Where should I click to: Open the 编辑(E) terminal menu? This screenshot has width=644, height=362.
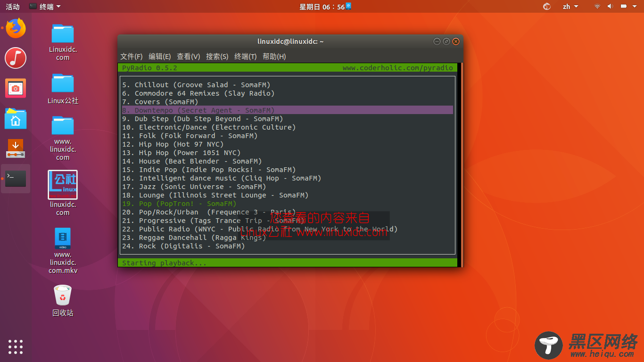(160, 57)
